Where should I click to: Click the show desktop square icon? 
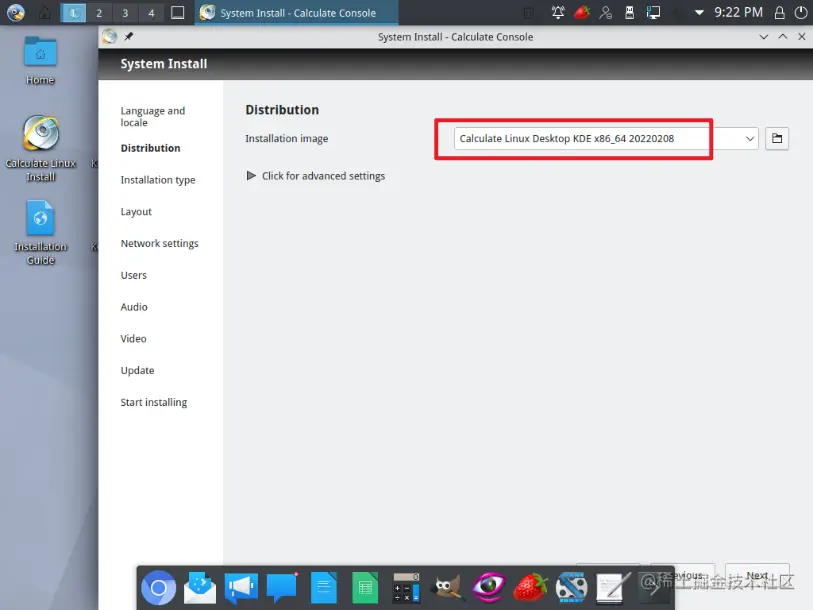(x=177, y=12)
